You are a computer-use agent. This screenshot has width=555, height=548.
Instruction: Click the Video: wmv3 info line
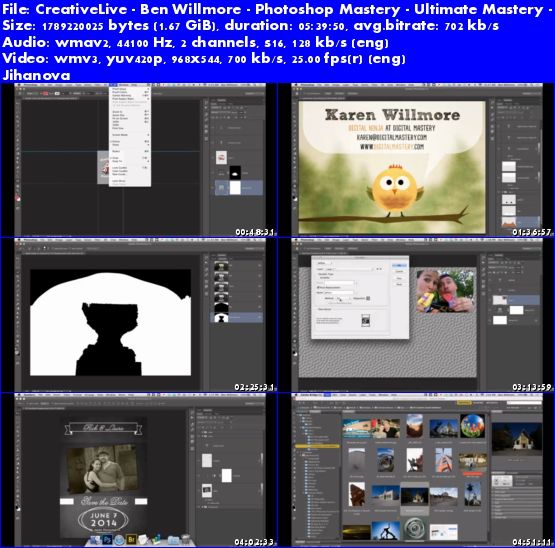[204, 59]
